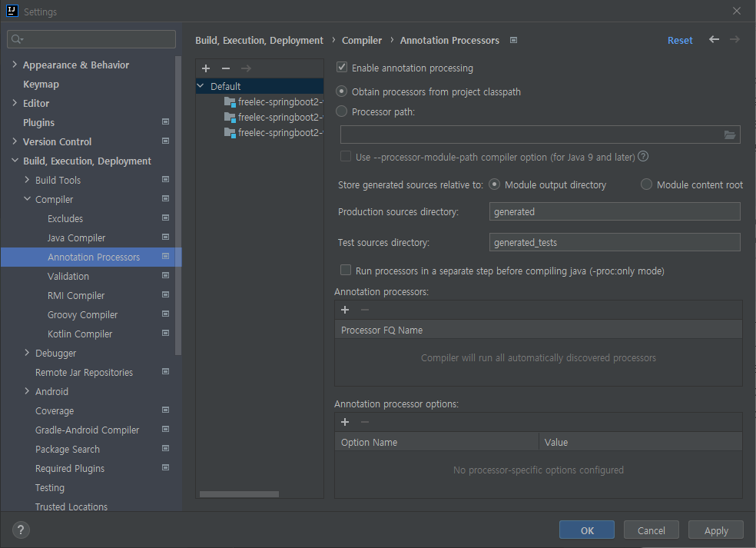Viewport: 756px width, 548px height.
Task: Click Compiler in the breadcrumb
Action: [x=362, y=41]
